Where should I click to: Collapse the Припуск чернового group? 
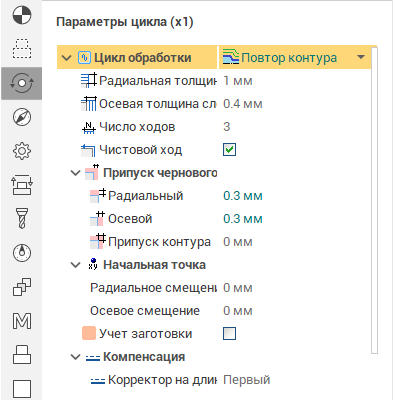[76, 173]
